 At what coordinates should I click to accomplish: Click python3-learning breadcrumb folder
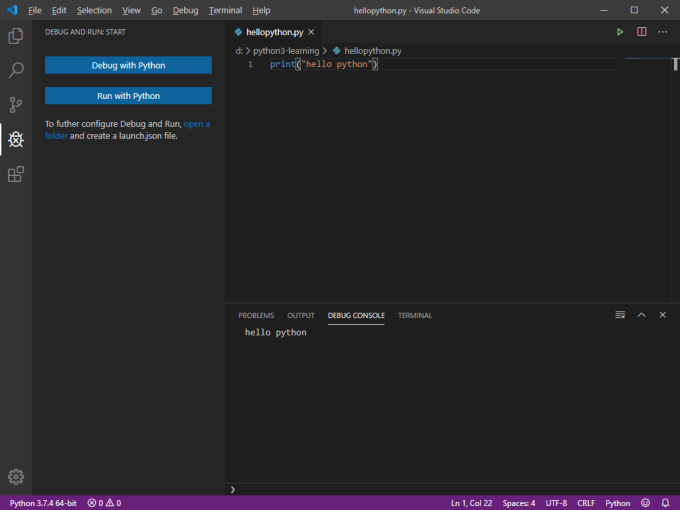(286, 51)
